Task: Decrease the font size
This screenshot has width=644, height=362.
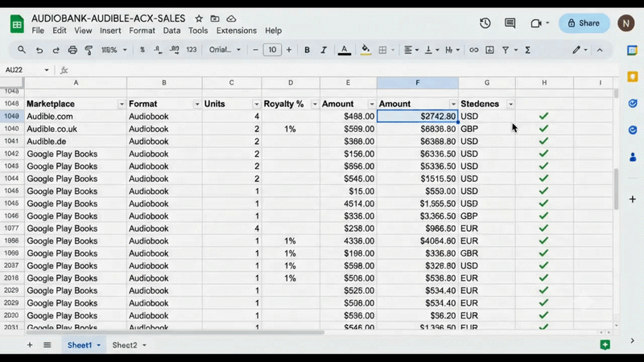Action: 255,50
